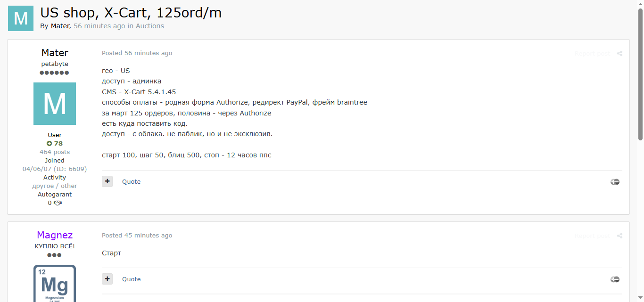Open Mater's large avatar in post sidebar
644x302 pixels.
[55, 104]
